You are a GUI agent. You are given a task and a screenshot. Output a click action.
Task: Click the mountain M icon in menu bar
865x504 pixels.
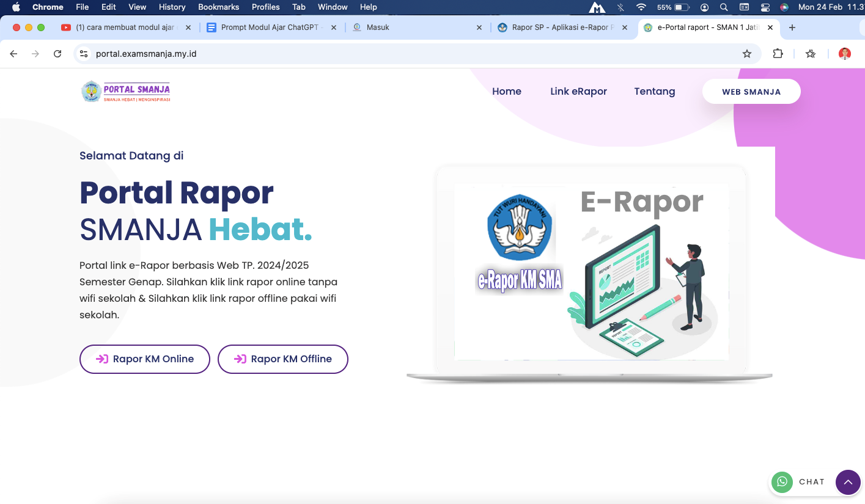(x=597, y=7)
